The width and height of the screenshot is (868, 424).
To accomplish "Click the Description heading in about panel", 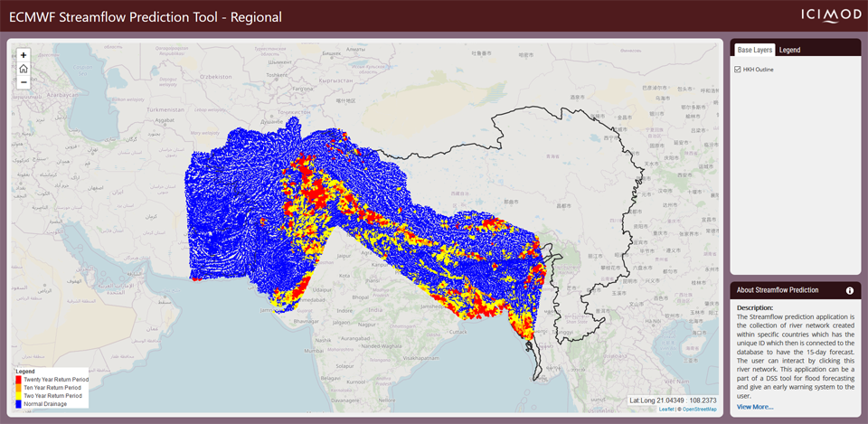I will pos(755,307).
